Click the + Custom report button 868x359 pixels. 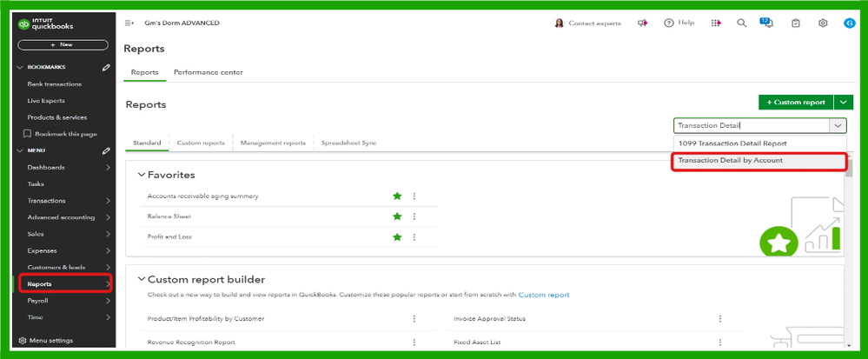pyautogui.click(x=795, y=103)
